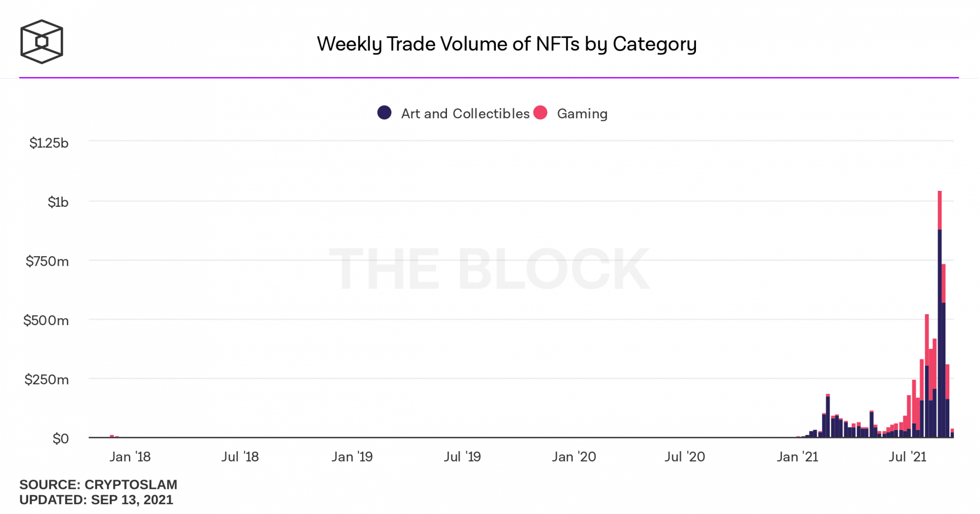Click the pink Gaming legend dot
The image size is (980, 514).
point(540,113)
